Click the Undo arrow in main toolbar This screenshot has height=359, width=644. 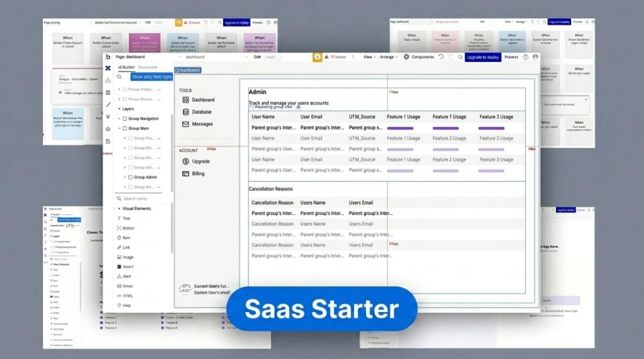pyautogui.click(x=441, y=57)
